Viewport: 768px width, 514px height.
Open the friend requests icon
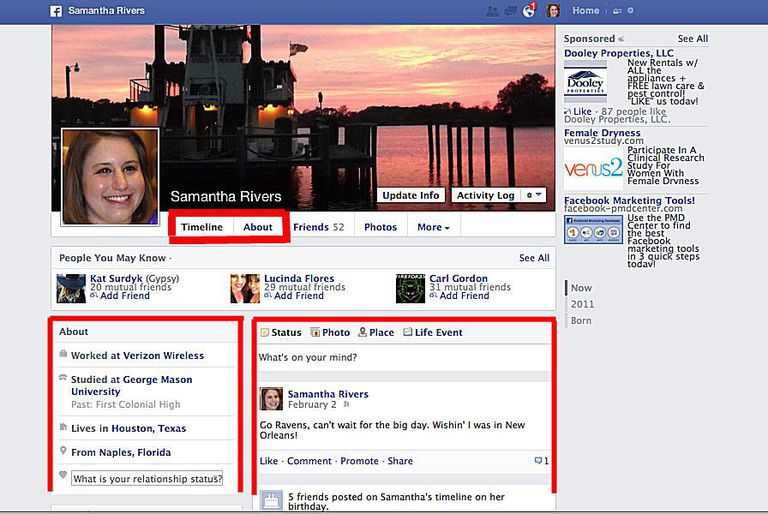492,11
